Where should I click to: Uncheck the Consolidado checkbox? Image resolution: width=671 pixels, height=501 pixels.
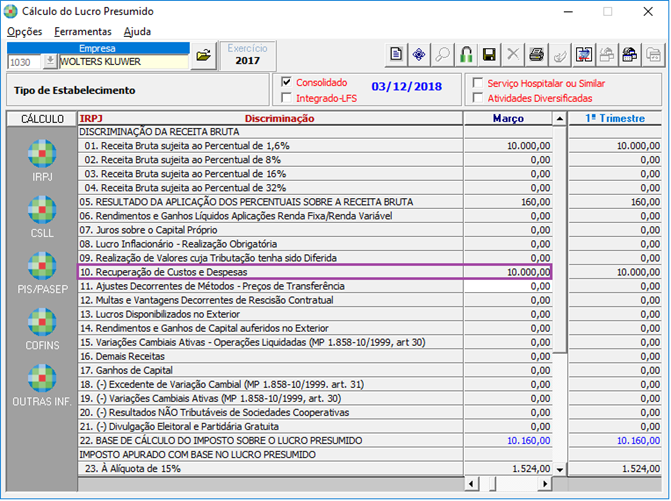point(287,83)
